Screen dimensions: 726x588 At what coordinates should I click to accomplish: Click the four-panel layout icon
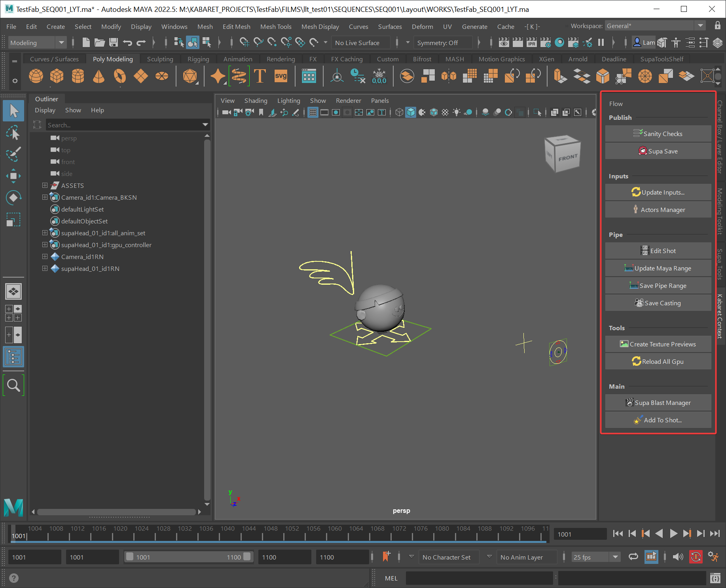(13, 313)
